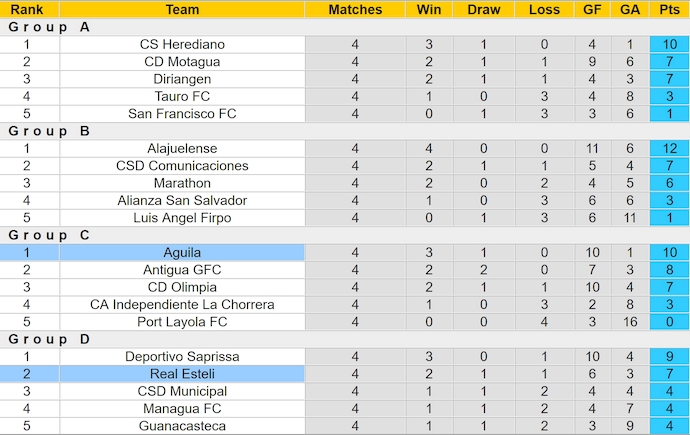This screenshot has height=435, width=690.
Task: Open the Real Esteli team link
Action: 182,374
